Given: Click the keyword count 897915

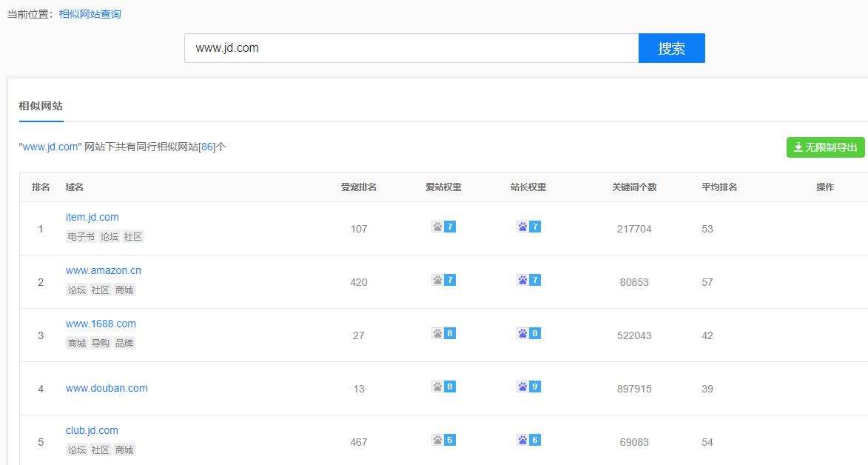Looking at the screenshot, I should pos(634,389).
